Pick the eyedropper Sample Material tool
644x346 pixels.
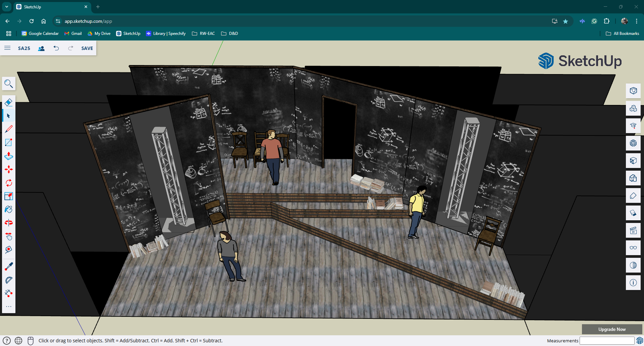coord(9,267)
